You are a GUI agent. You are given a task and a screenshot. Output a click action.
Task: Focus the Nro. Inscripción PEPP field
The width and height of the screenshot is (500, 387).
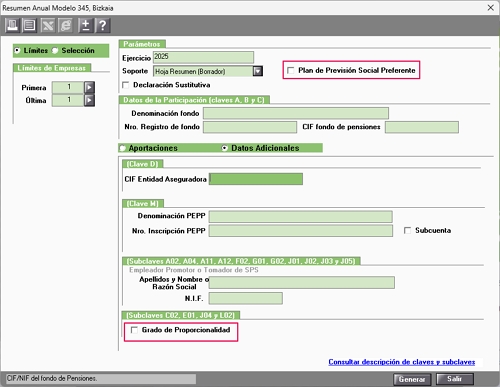coord(301,231)
